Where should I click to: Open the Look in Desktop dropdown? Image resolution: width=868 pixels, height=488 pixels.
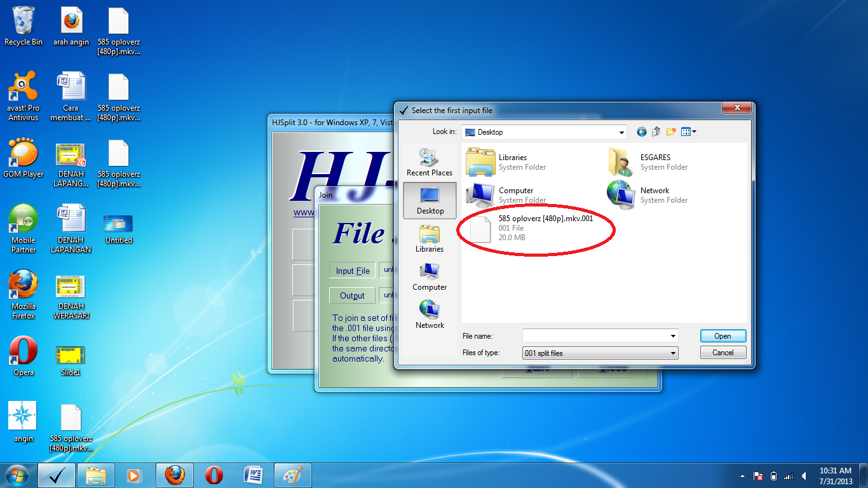(545, 132)
